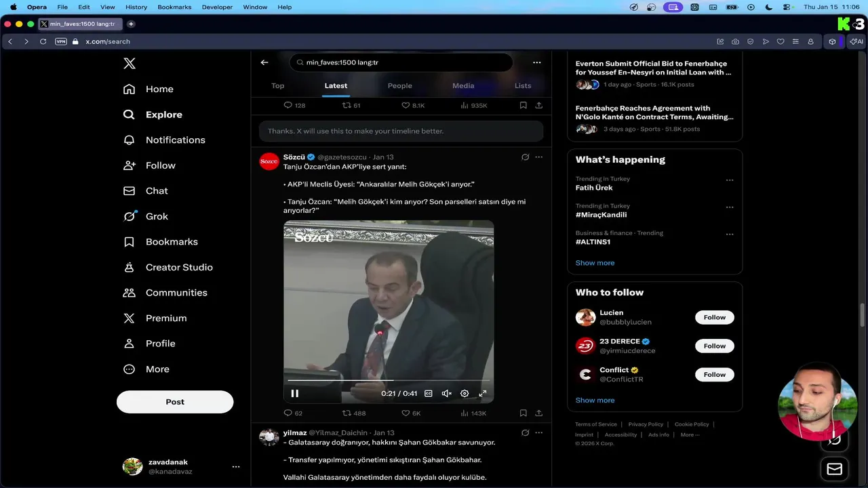Click back arrow beside search box
The height and width of the screenshot is (488, 868).
point(264,62)
